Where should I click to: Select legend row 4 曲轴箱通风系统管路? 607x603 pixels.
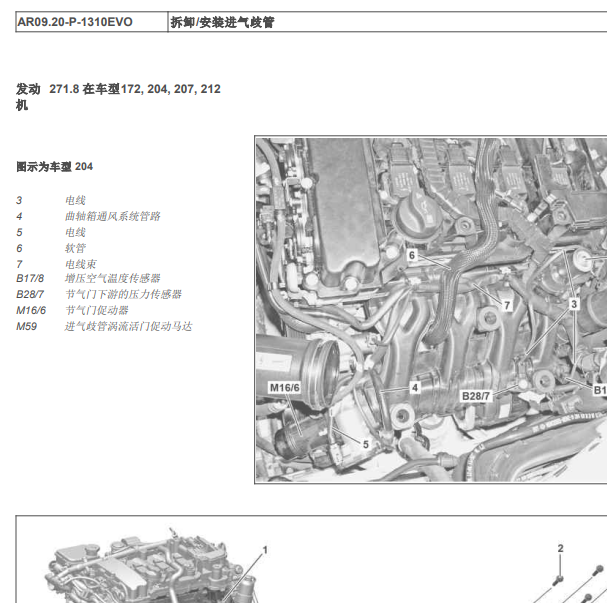pyautogui.click(x=88, y=216)
